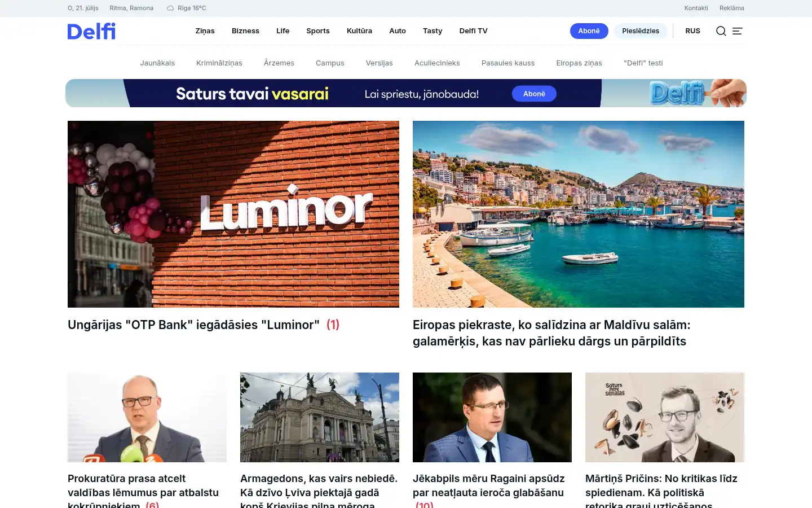Open the Auto section

tap(398, 31)
